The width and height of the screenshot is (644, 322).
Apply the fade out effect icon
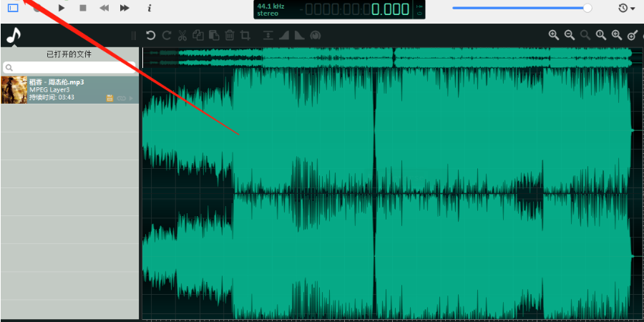tap(299, 36)
